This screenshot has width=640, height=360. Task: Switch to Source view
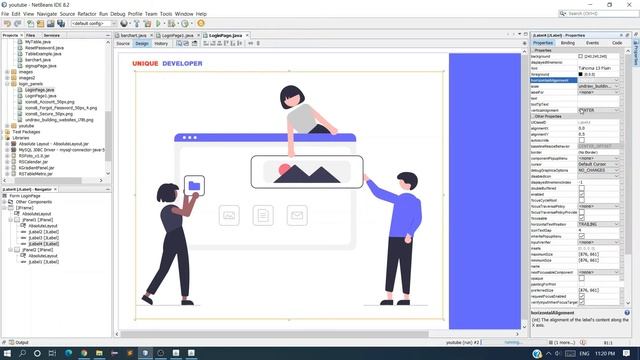(123, 43)
